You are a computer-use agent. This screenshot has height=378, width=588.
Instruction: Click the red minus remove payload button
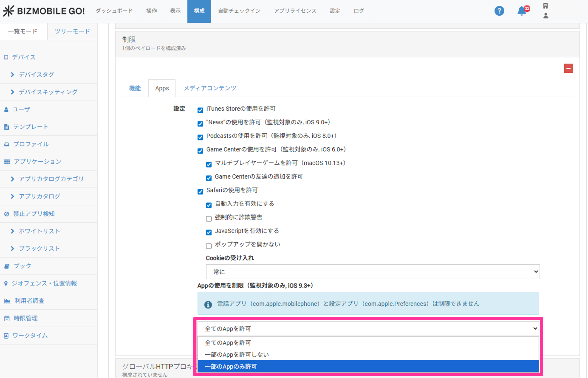click(568, 69)
